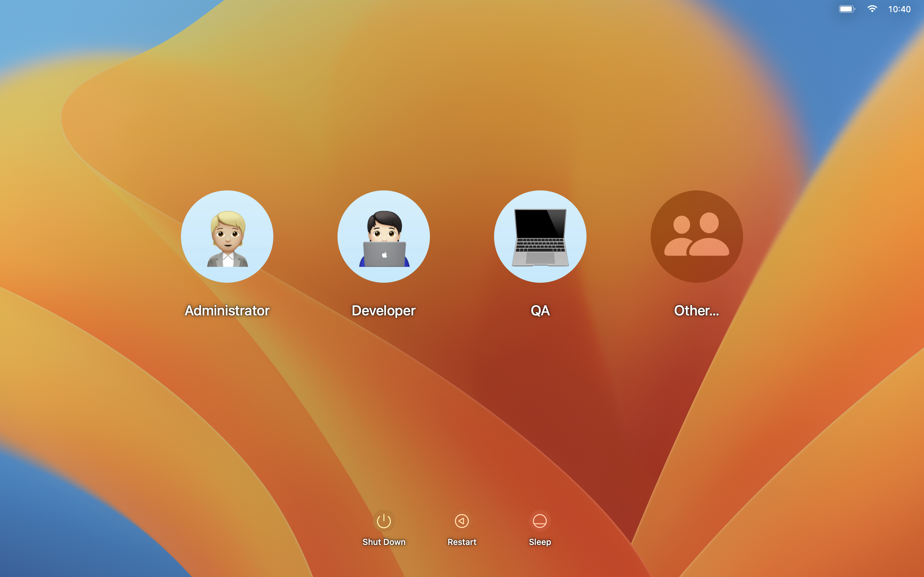Screen dimensions: 924x577
Task: Open Shut Down confirmation dialog
Action: click(384, 521)
